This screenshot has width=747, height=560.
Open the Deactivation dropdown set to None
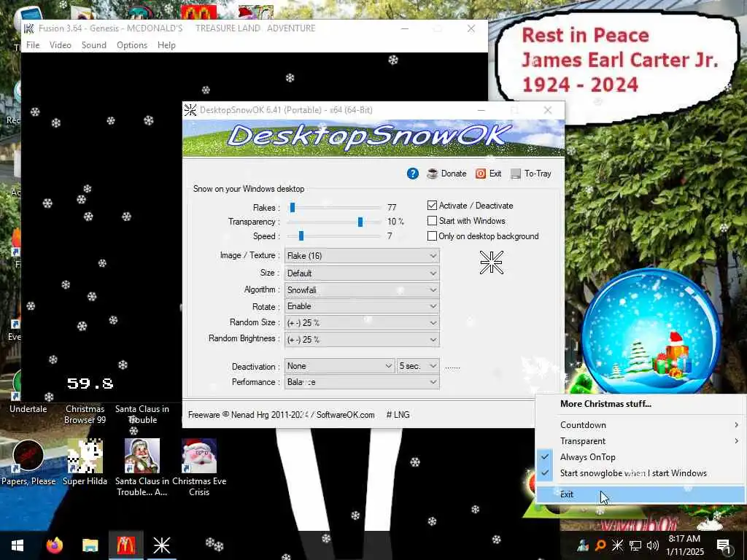coord(339,366)
